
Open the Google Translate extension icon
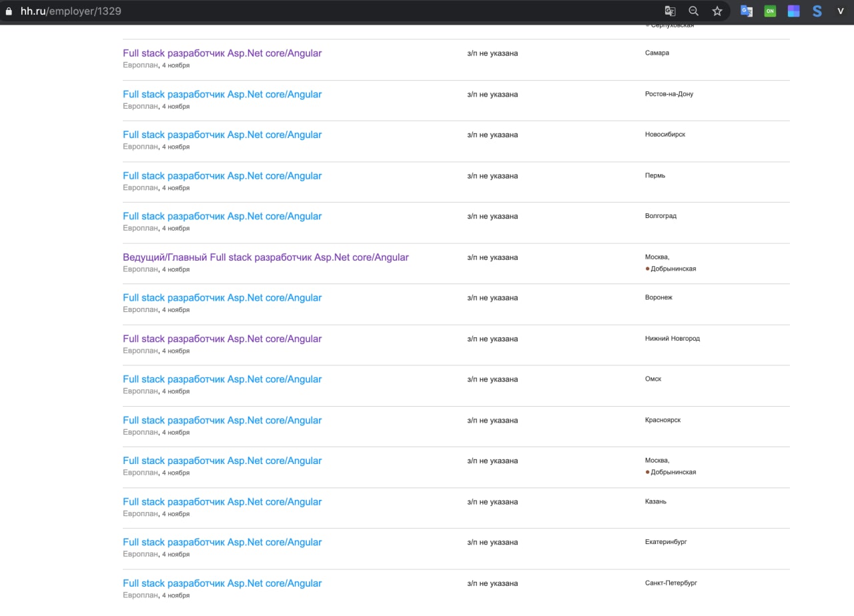coord(747,11)
